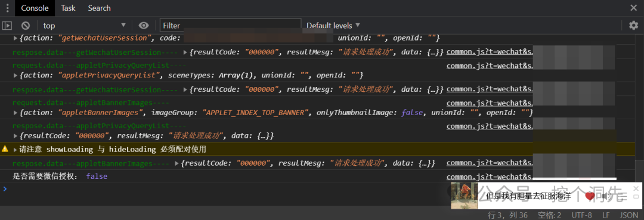The image size is (644, 220).
Task: Click the console vertical scrollbar thumb
Action: coord(640,171)
